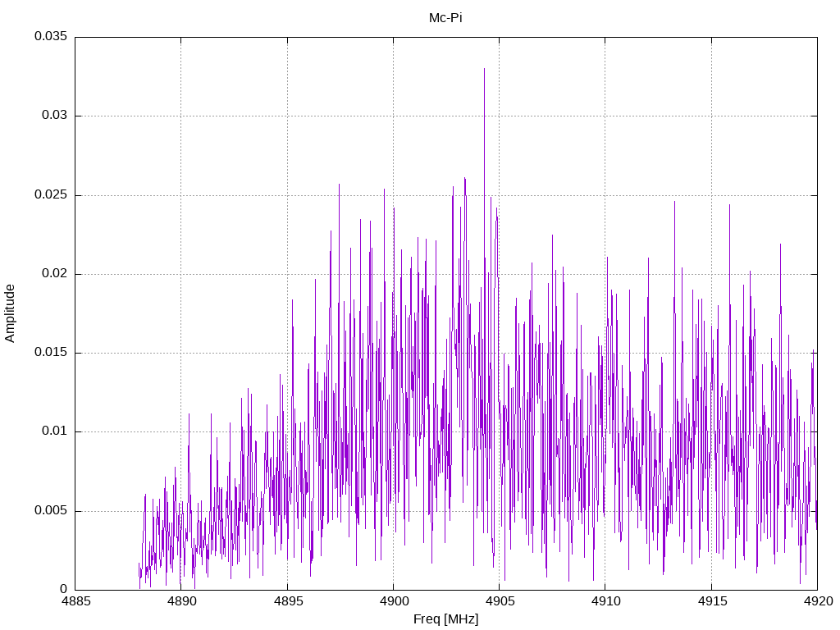
Task: Click the tallest spectrum peak near 0.033
Action: tap(484, 70)
